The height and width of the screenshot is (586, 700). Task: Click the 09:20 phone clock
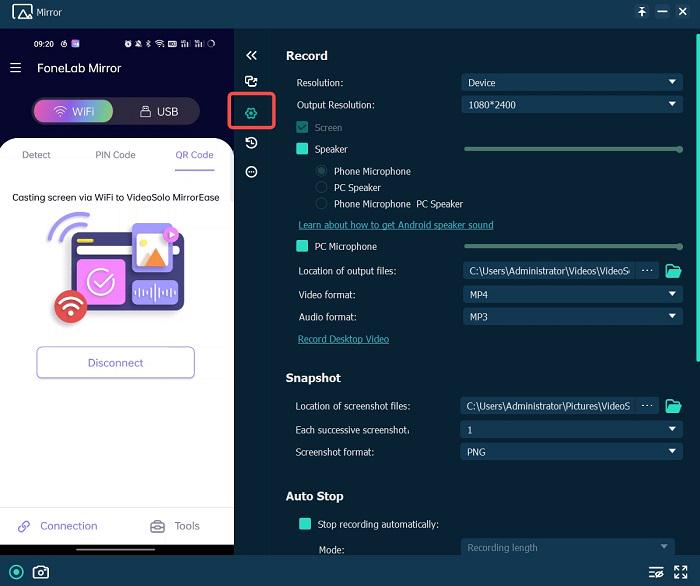pos(44,44)
